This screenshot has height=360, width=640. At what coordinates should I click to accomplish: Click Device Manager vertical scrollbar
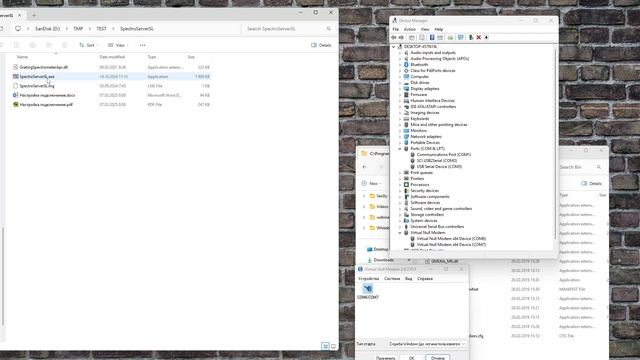[555, 143]
